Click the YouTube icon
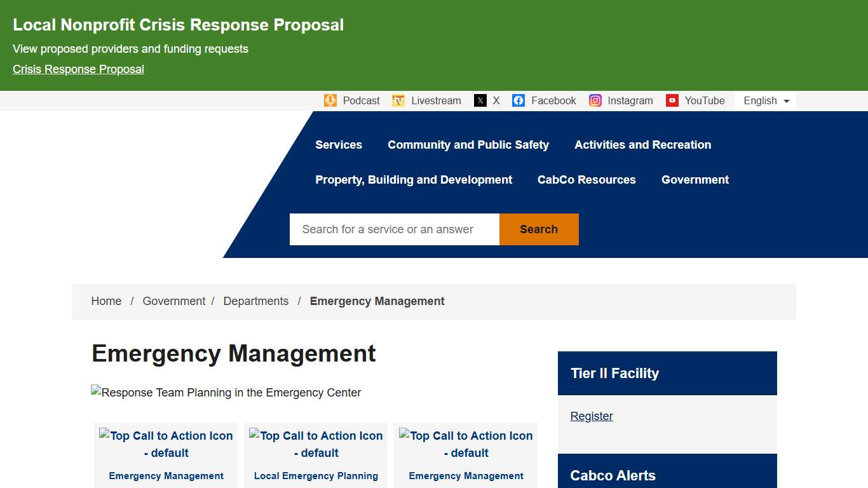This screenshot has width=868, height=488. 672,100
